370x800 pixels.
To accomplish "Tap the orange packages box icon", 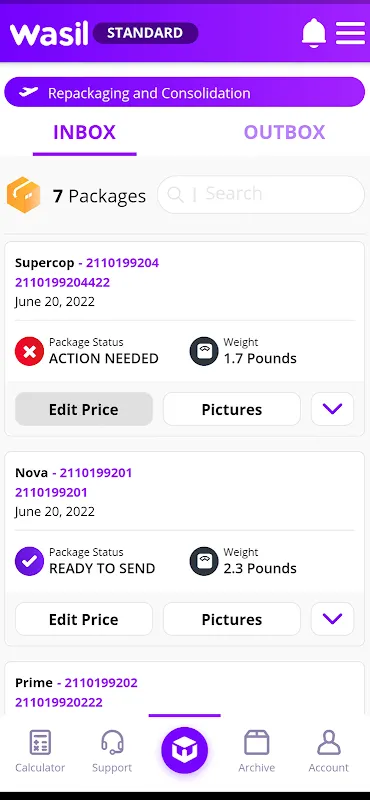I will point(23,194).
